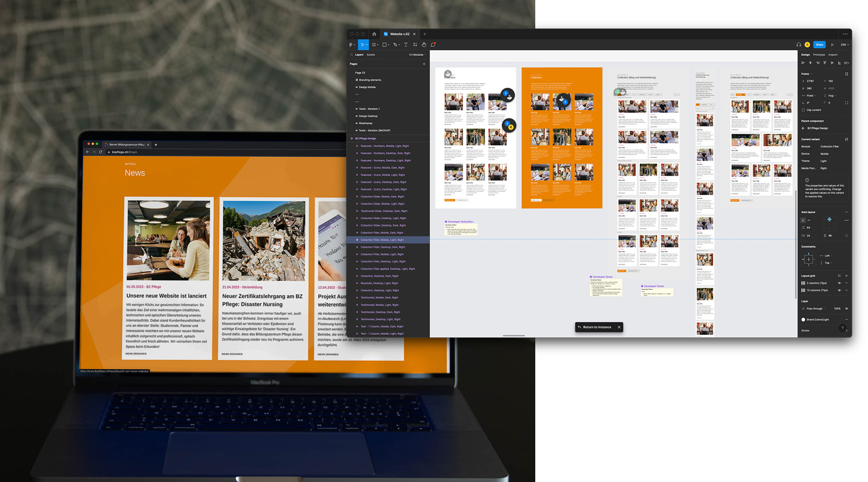The width and height of the screenshot is (868, 482).
Task: Remove auto layout with minus icon
Action: [x=846, y=212]
